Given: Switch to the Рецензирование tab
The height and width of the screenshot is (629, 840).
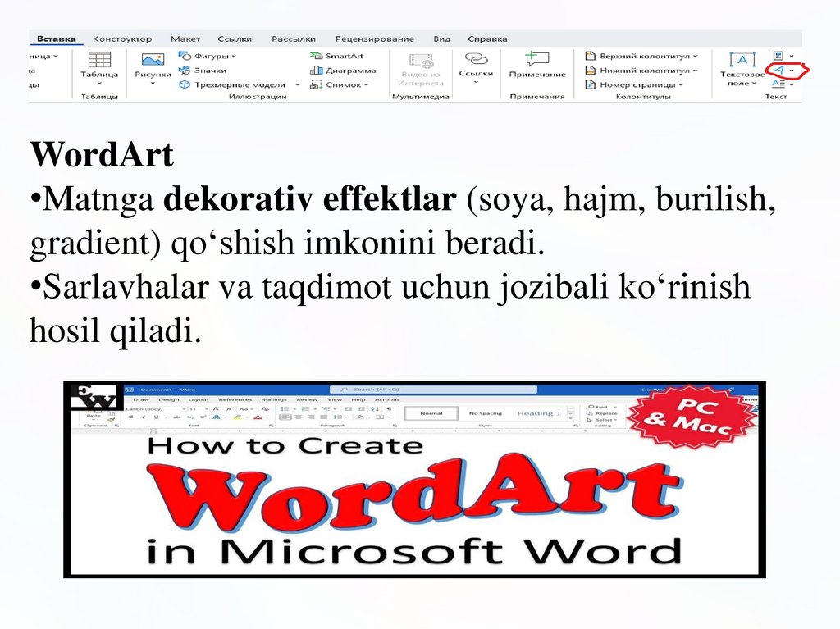Looking at the screenshot, I should tap(374, 39).
